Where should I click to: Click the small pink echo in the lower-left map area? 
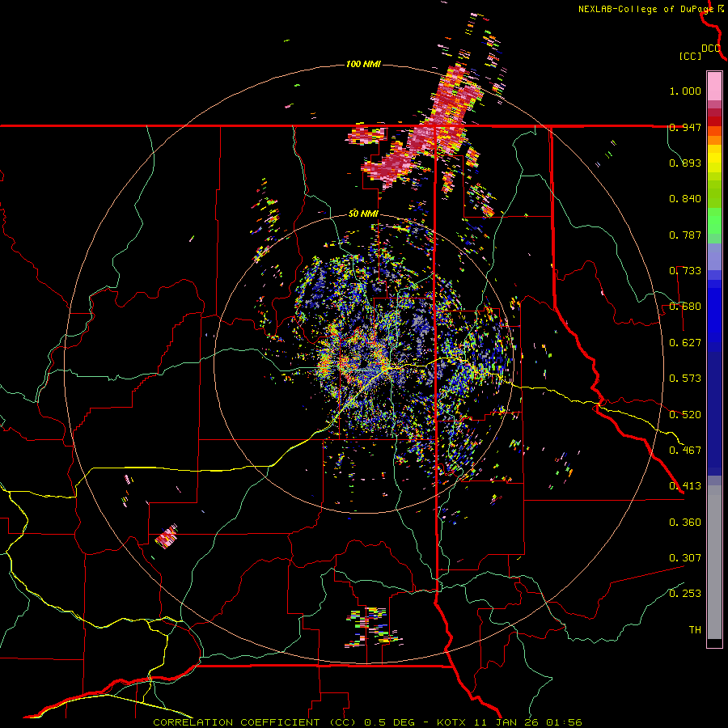(x=167, y=537)
